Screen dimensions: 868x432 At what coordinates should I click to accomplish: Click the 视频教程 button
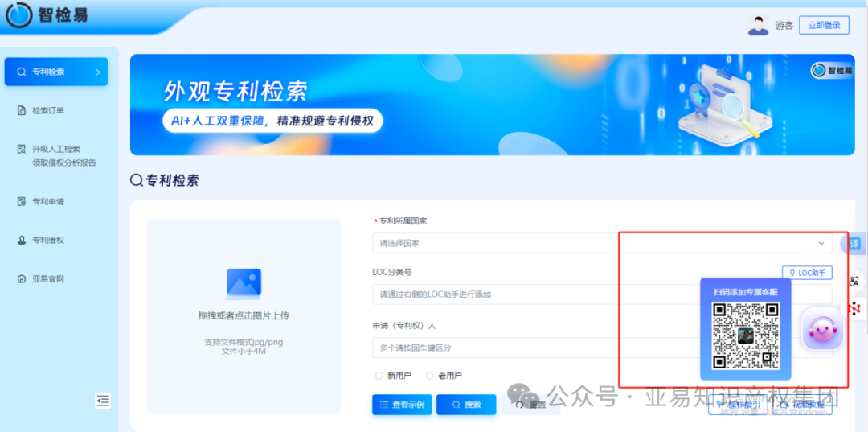click(802, 405)
